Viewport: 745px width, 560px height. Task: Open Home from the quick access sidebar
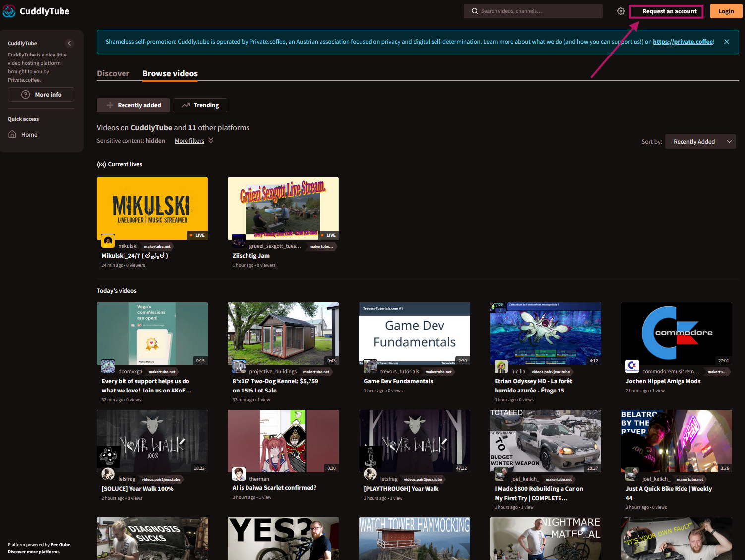pyautogui.click(x=29, y=135)
